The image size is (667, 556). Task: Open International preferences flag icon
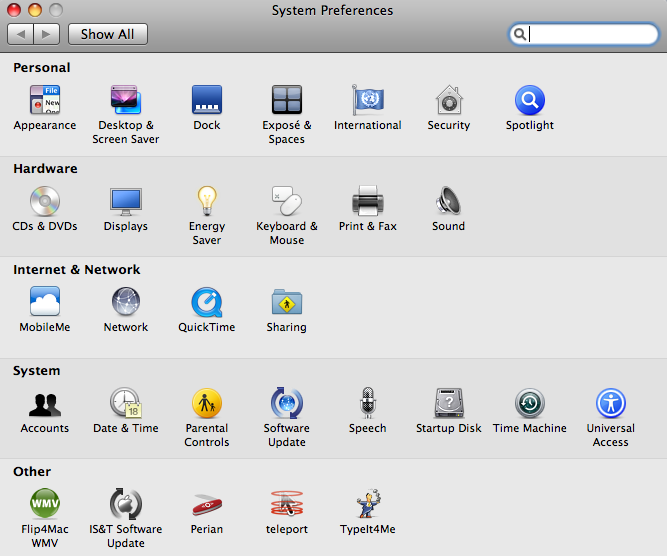[x=368, y=100]
